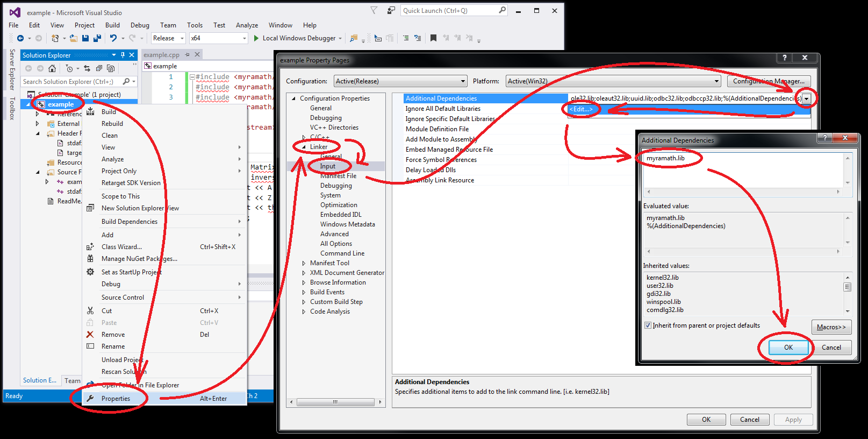Select the Code Analysis tree item
The width and height of the screenshot is (868, 439).
pos(330,311)
